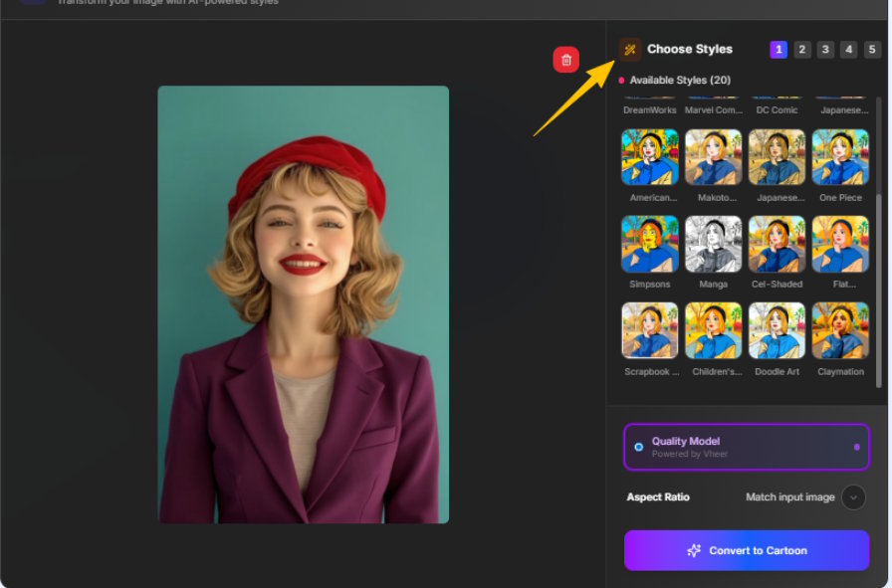Screen dimensions: 892x588
Task: Click the red trash delete icon
Action: pyautogui.click(x=566, y=60)
